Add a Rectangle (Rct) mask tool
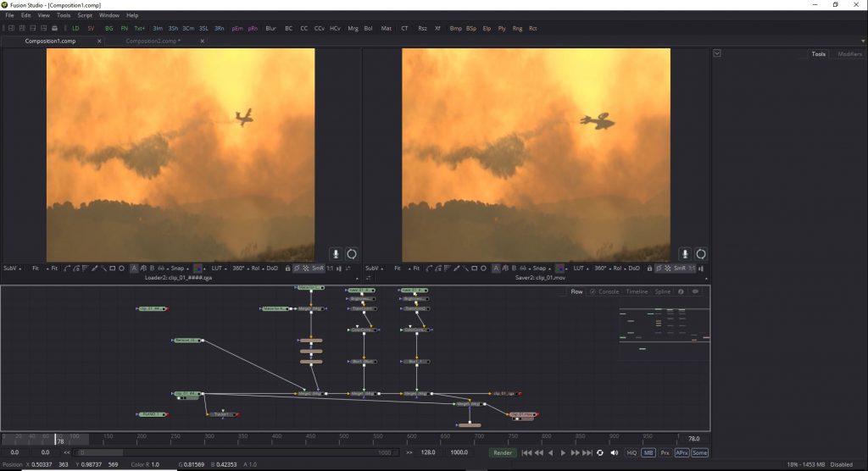 532,28
